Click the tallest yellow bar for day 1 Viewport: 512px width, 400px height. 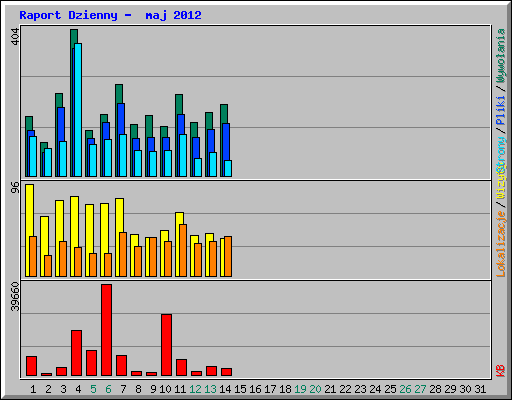coord(29,210)
